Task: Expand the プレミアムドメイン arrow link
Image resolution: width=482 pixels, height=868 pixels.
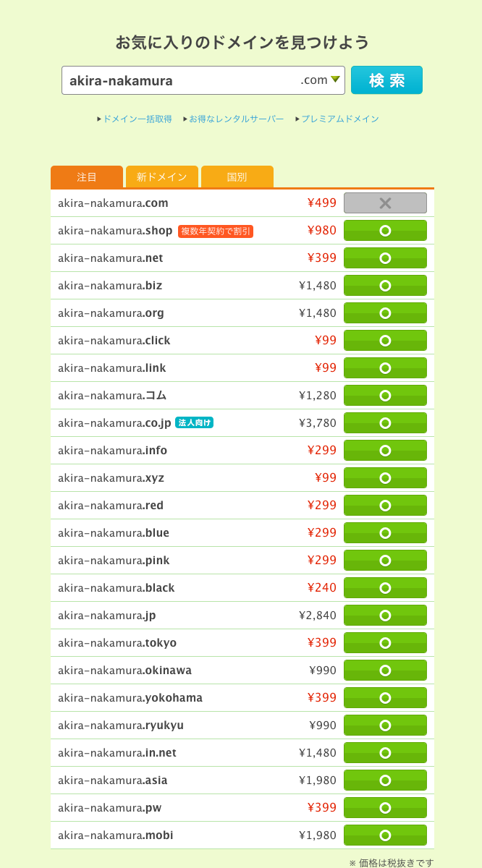Action: [337, 119]
